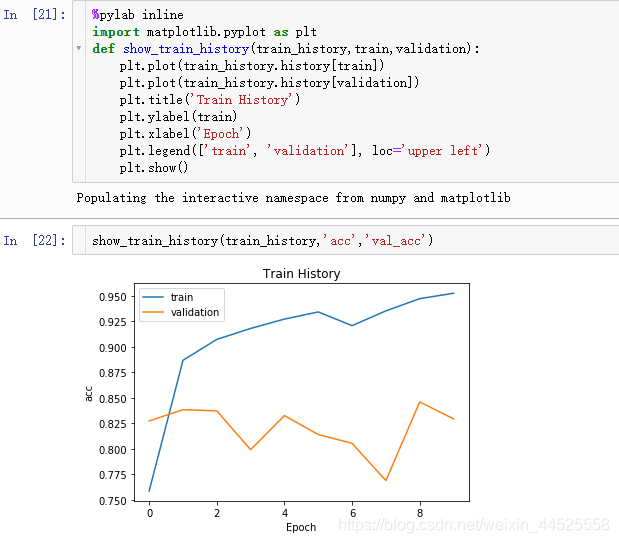The image size is (619, 543).
Task: Click the In [21] cell prompt
Action: (x=34, y=15)
